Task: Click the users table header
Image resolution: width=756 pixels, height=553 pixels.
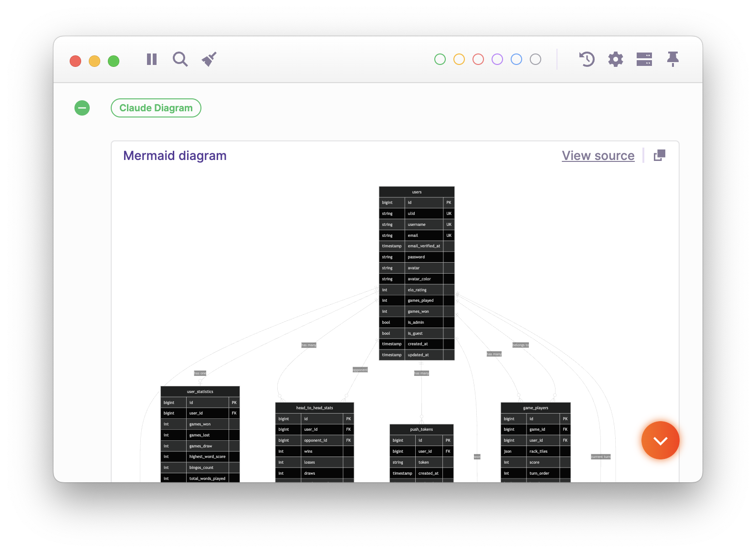Action: [417, 192]
